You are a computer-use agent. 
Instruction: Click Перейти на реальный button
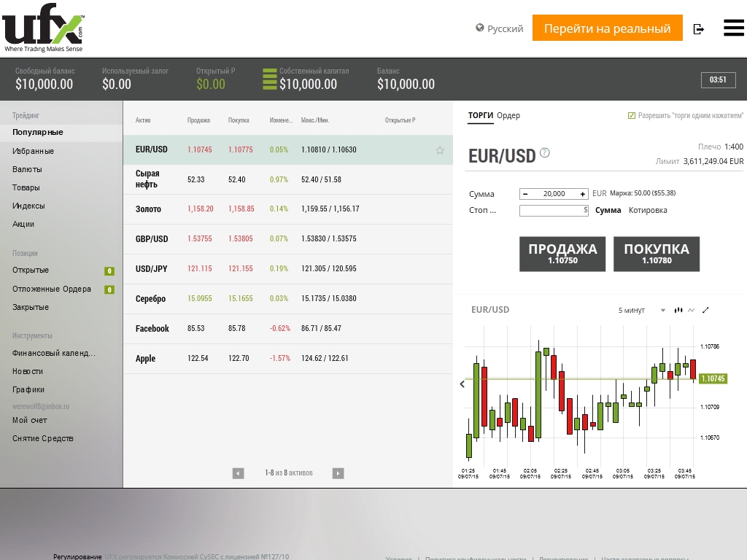tap(607, 28)
